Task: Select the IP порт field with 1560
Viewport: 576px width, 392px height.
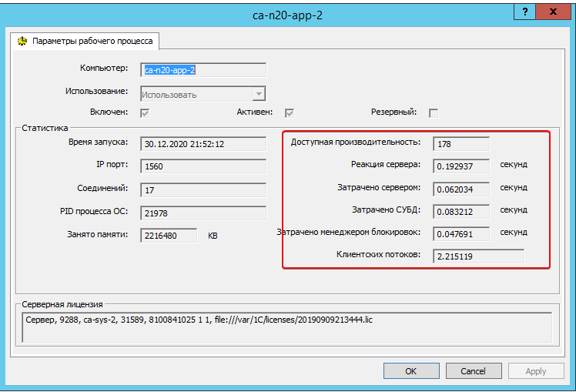Action: [x=203, y=166]
